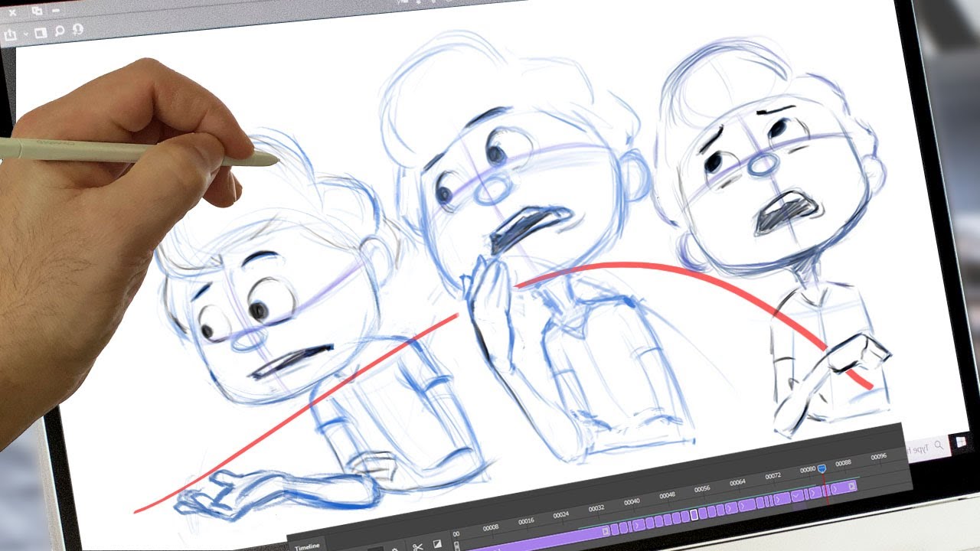The height and width of the screenshot is (551, 980).
Task: Jump to frame 00096 on the timeline ruler
Action: pyautogui.click(x=878, y=457)
